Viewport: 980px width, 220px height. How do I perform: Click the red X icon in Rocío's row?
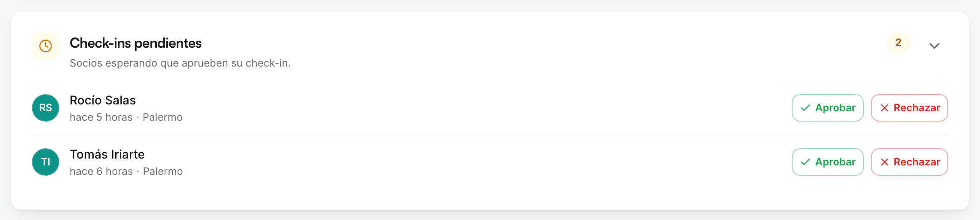(x=885, y=108)
